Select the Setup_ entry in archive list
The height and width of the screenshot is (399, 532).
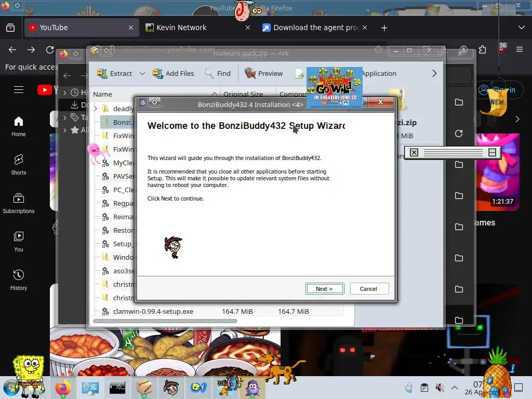[x=118, y=244]
